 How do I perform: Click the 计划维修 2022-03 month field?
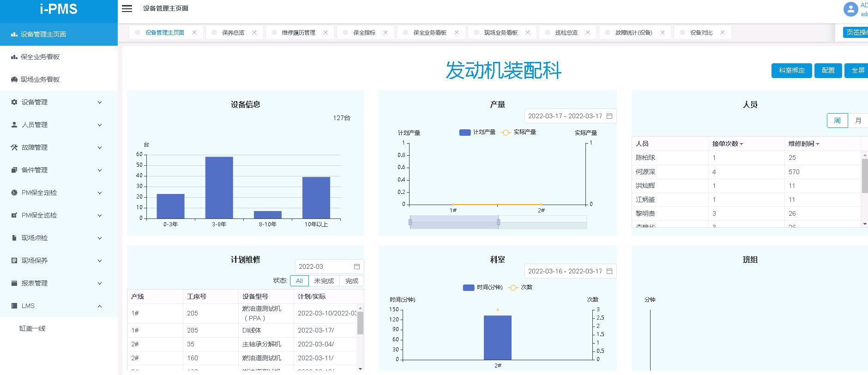point(329,266)
